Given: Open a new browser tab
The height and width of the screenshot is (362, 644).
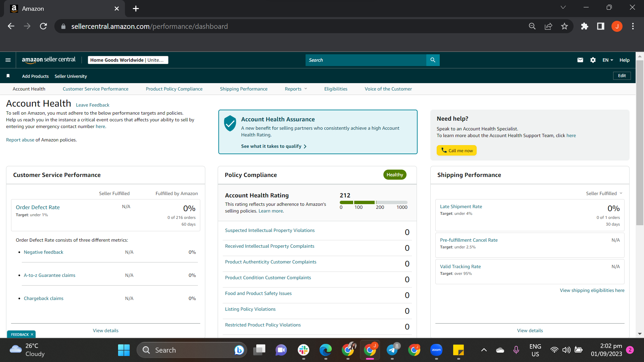Looking at the screenshot, I should [136, 9].
